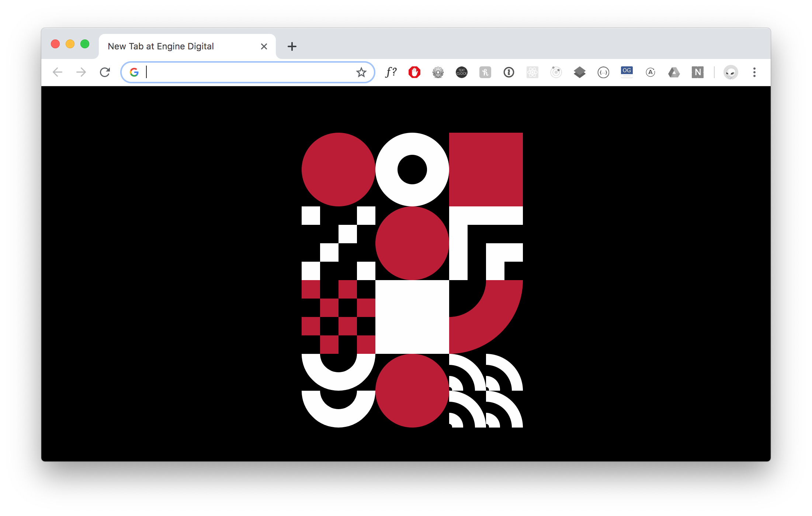Click the WhatFont 'f?' extension icon
Viewport: 812px width, 516px height.
(391, 72)
